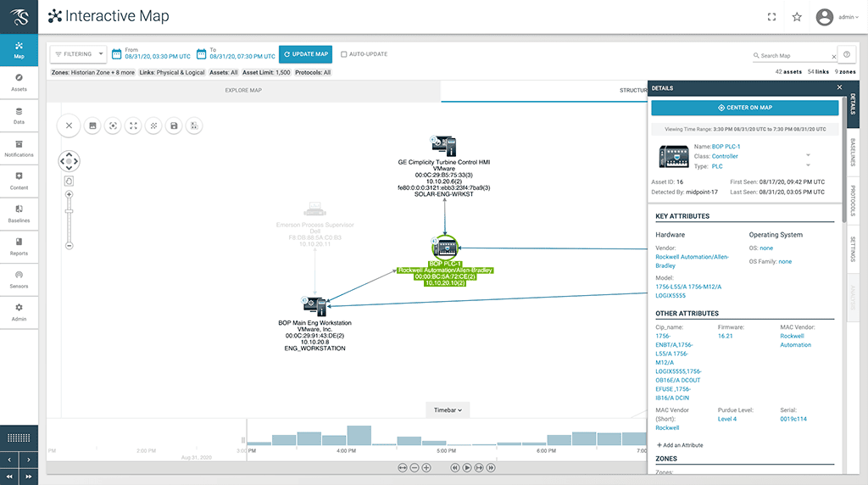Viewport: 868px width, 485px height.
Task: Open the Baselines sidebar section
Action: click(x=19, y=214)
